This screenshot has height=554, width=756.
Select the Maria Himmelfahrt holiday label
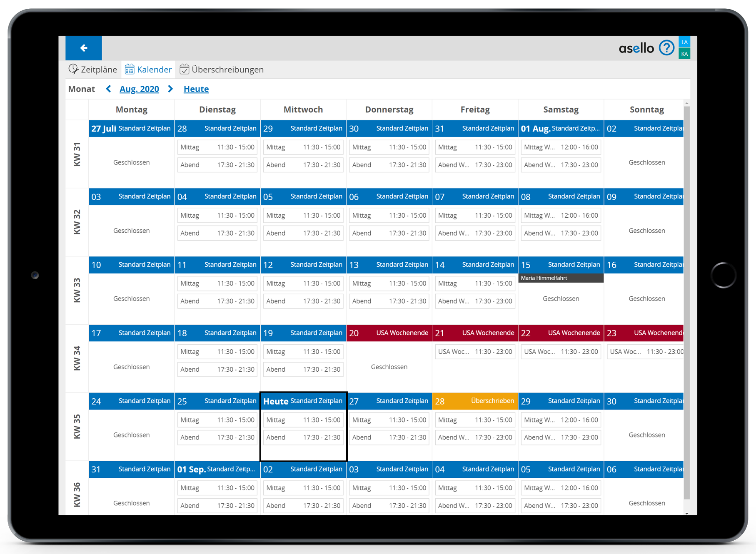coord(560,278)
